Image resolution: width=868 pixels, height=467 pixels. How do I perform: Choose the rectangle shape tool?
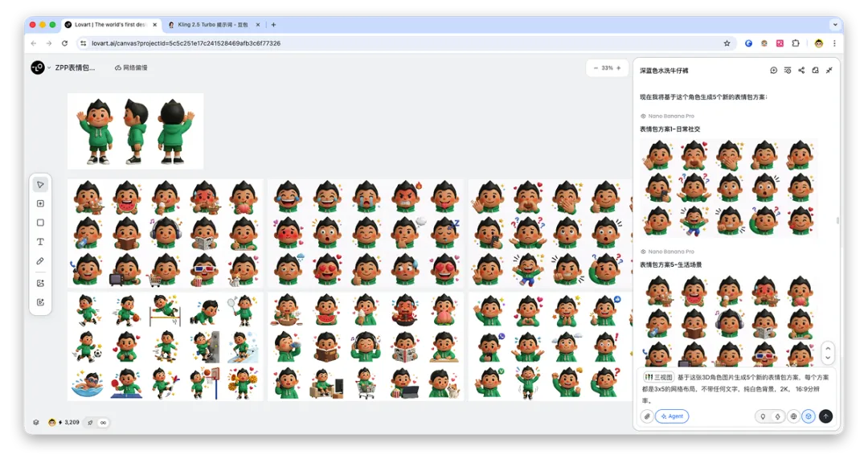click(x=40, y=223)
